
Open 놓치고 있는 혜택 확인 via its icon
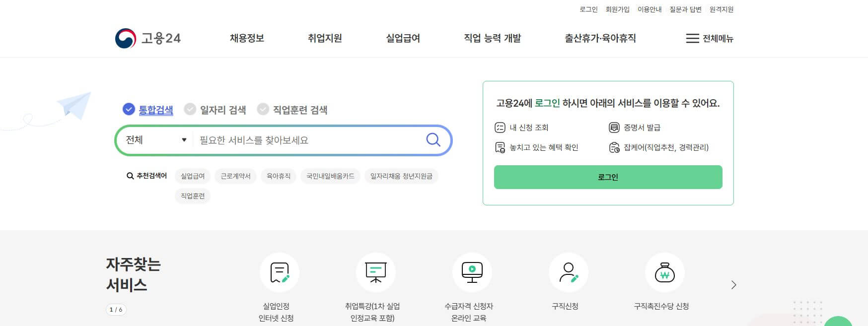[x=500, y=147]
